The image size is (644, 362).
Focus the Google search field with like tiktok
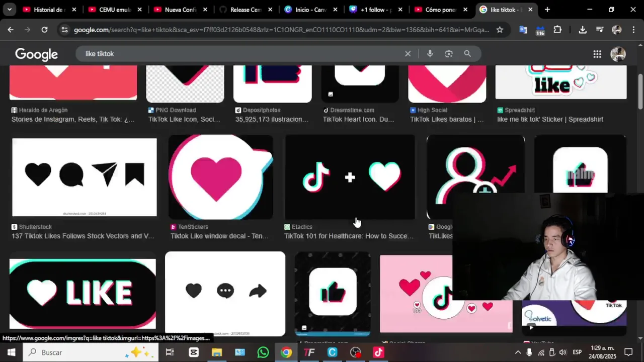[x=242, y=54]
